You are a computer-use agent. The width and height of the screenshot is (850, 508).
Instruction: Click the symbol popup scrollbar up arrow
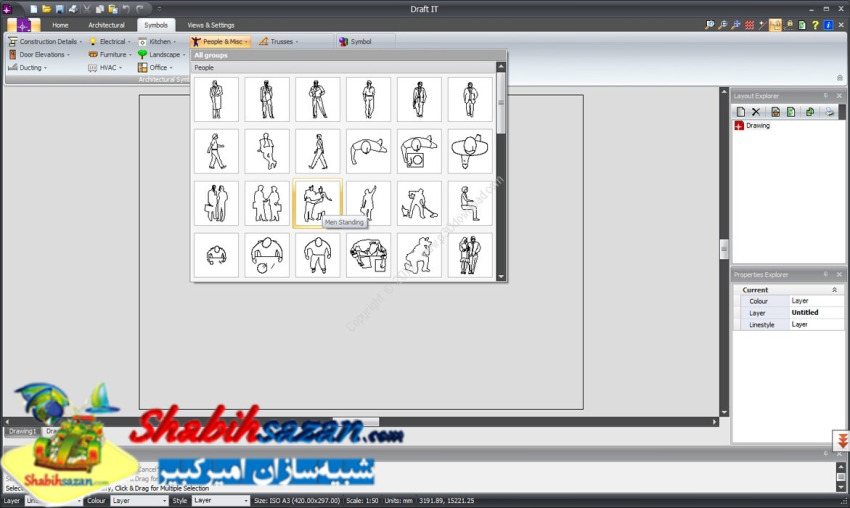point(501,67)
